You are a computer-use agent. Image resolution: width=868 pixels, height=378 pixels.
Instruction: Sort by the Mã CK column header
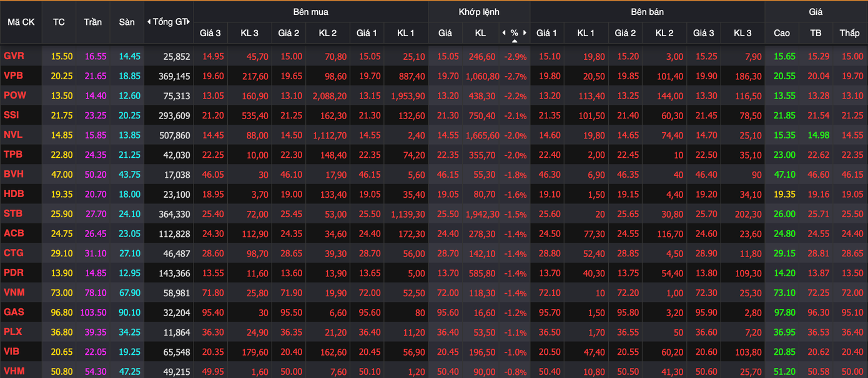[21, 22]
